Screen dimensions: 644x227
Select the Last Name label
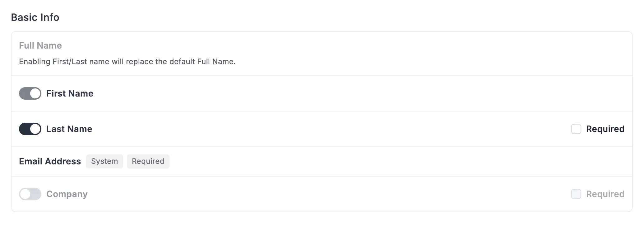coord(69,129)
